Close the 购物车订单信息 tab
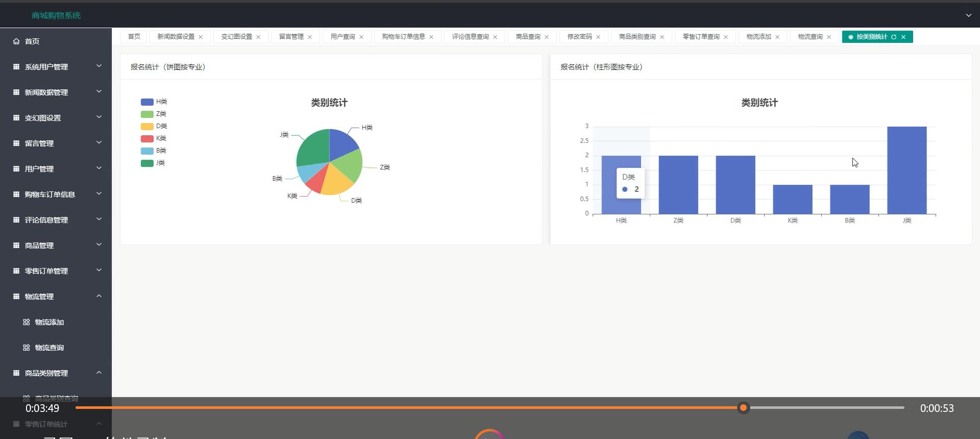 tap(431, 37)
